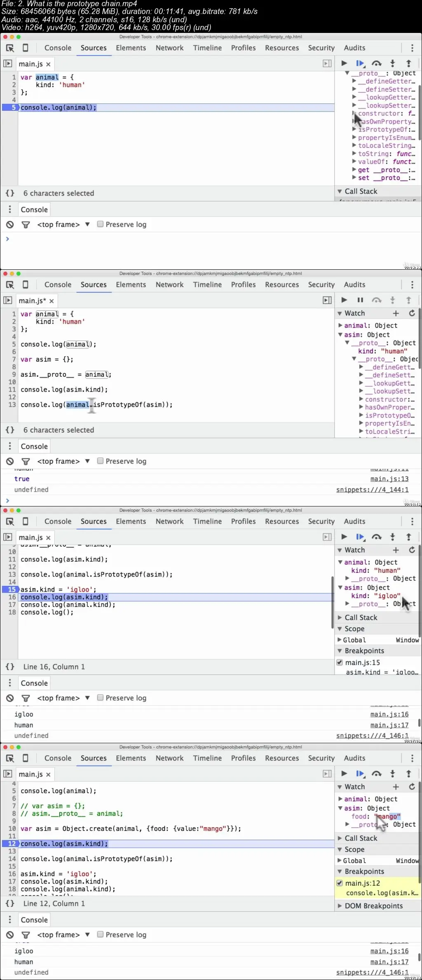422x980 pixels.
Task: Click code editor scrollbar in main.js:15 breakpoint frame
Action: tap(332, 602)
